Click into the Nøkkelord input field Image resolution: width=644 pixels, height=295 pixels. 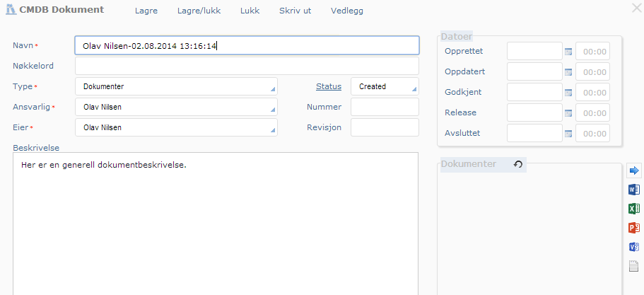[247, 66]
